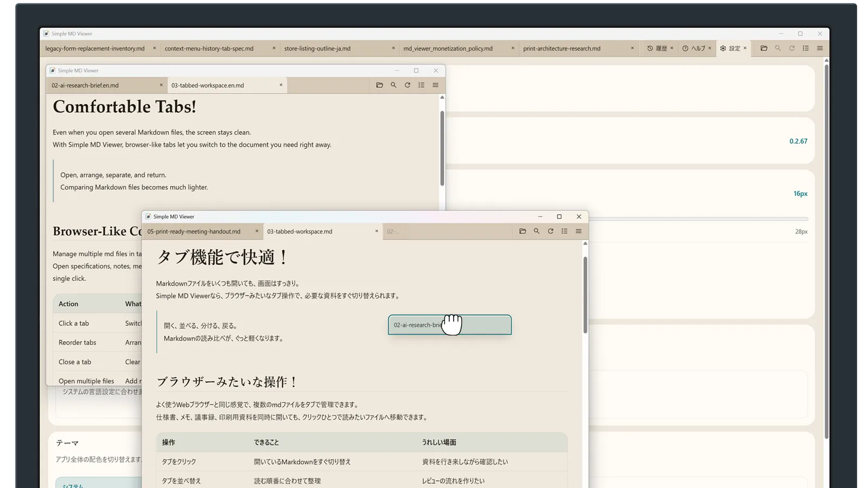
Task: Select 03-tabbed-workspace.en.md tab
Action: click(227, 85)
